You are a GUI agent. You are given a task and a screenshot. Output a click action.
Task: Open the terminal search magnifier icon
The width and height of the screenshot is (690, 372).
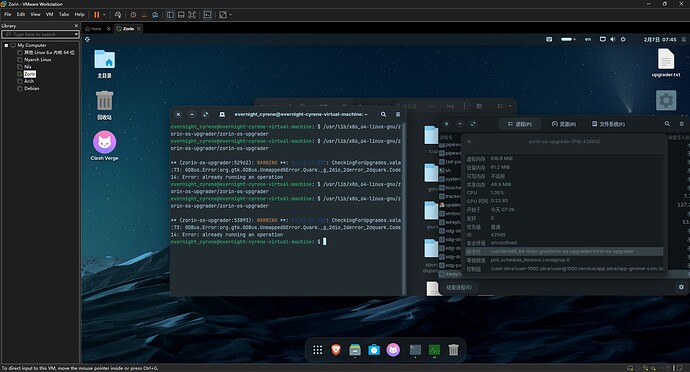(383, 114)
